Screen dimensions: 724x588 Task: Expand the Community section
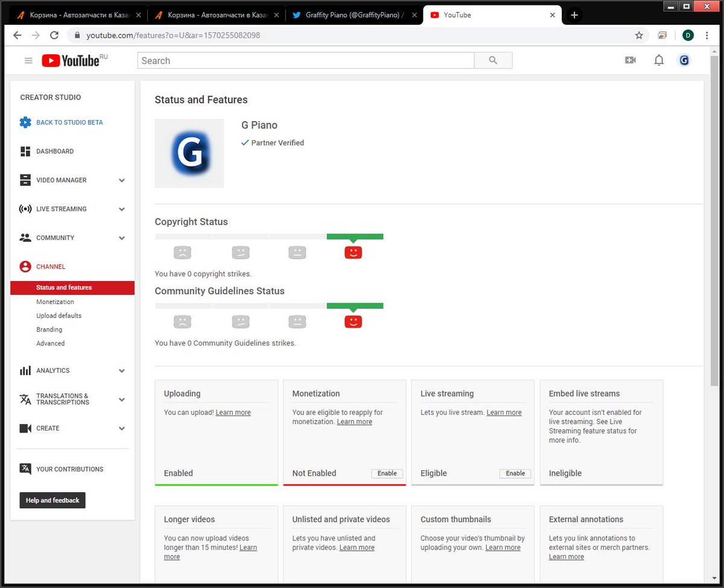[122, 238]
